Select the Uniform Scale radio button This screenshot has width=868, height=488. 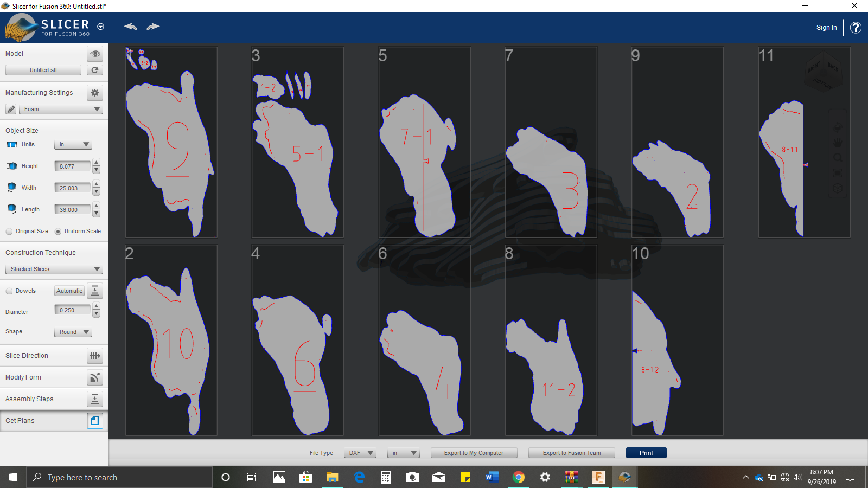pyautogui.click(x=58, y=232)
